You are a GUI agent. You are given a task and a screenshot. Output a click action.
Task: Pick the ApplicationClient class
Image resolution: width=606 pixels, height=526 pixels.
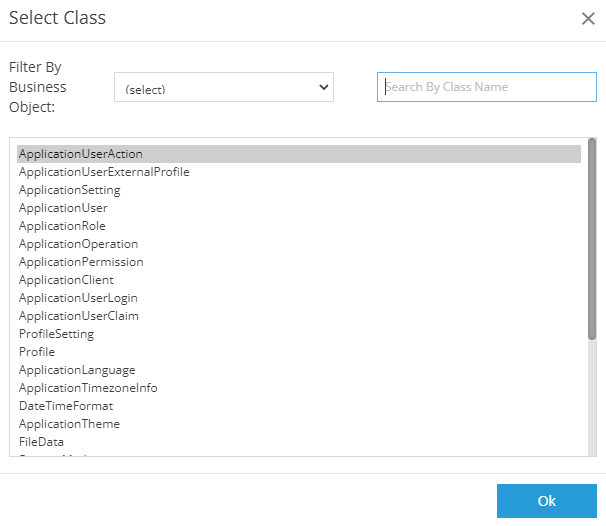66,280
